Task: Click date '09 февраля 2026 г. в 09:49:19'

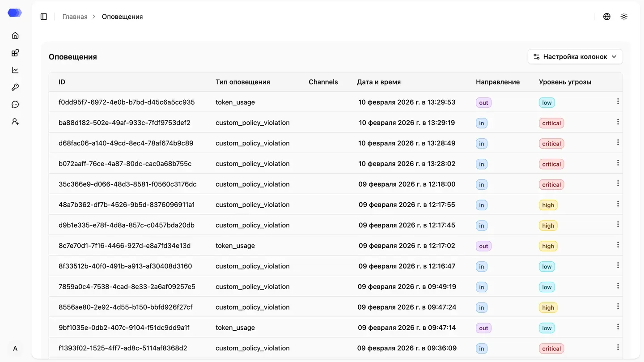Action: (x=407, y=287)
